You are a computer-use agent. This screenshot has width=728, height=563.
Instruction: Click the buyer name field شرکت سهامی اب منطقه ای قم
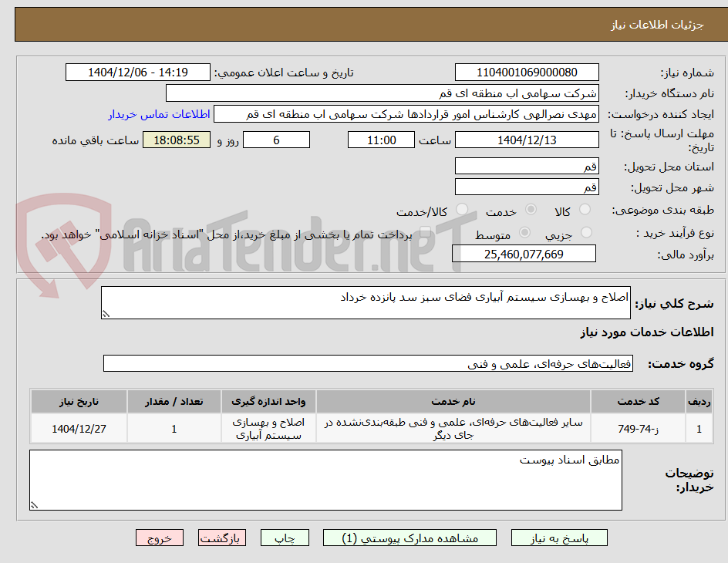pos(382,93)
